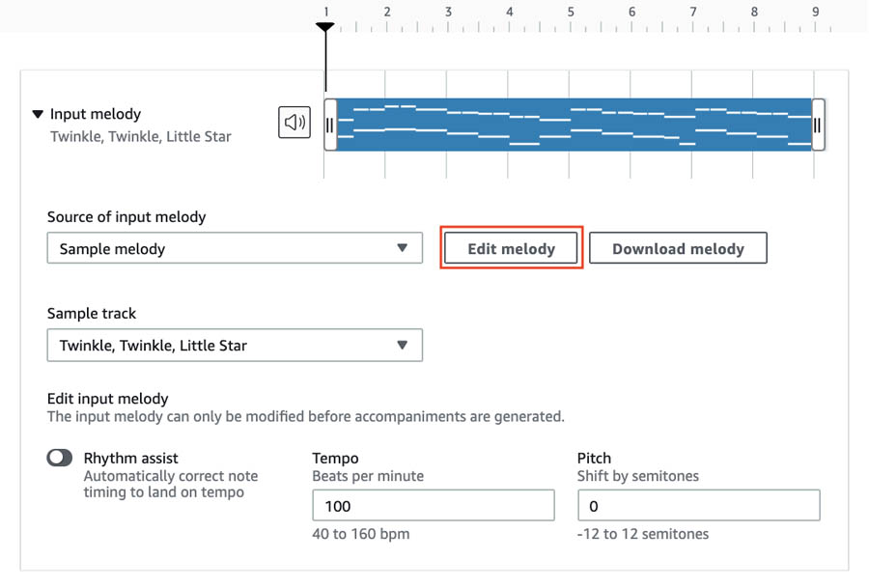Mute the Input melody speaker icon
The width and height of the screenshot is (869, 588).
coord(294,123)
